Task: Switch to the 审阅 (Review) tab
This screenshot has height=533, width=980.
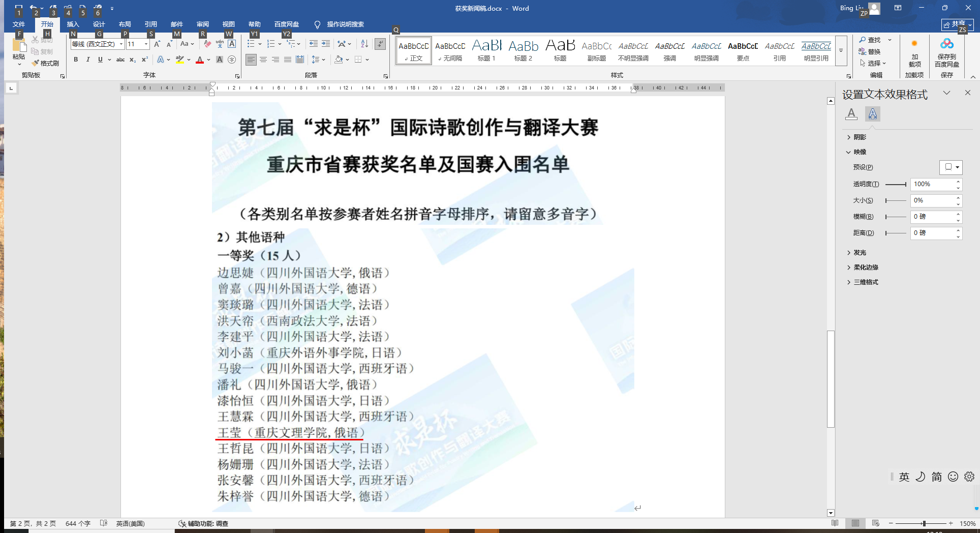Action: 203,24
